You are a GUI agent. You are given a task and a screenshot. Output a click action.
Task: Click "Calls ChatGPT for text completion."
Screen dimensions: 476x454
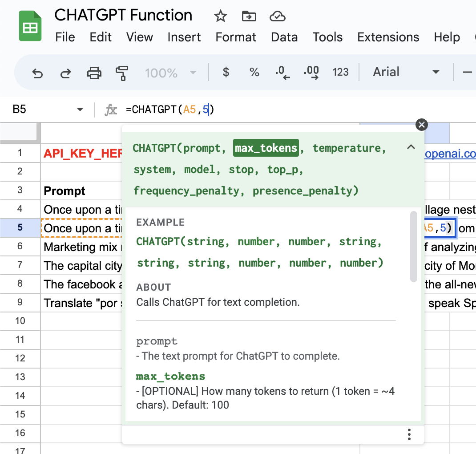pyautogui.click(x=218, y=302)
